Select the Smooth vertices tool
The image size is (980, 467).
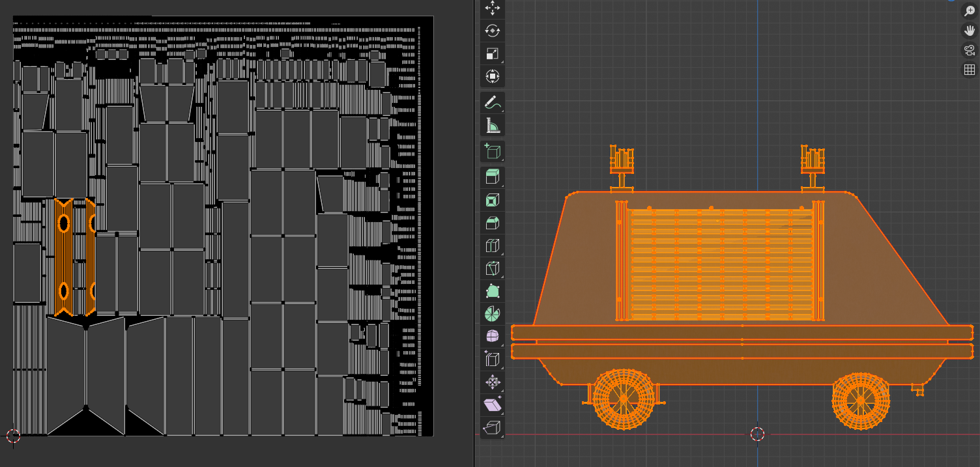(493, 337)
